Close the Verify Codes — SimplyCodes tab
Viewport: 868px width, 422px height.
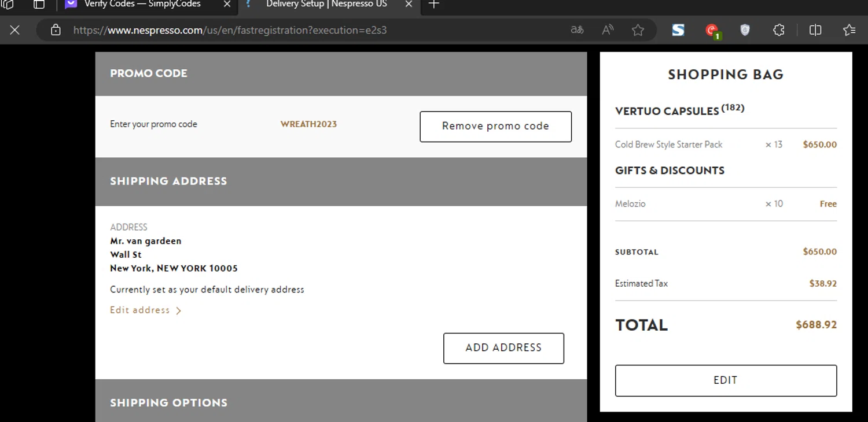click(227, 5)
